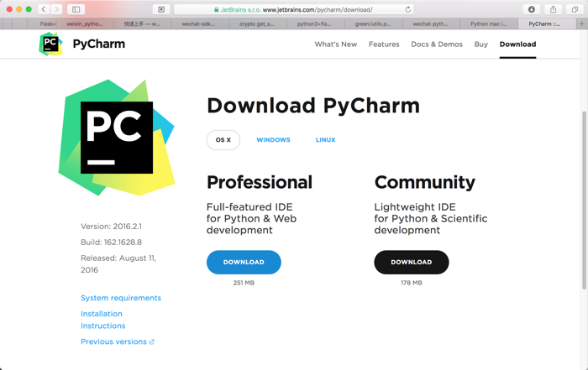Viewport: 588px width, 370px height.
Task: Select the OS X platform option
Action: point(223,139)
